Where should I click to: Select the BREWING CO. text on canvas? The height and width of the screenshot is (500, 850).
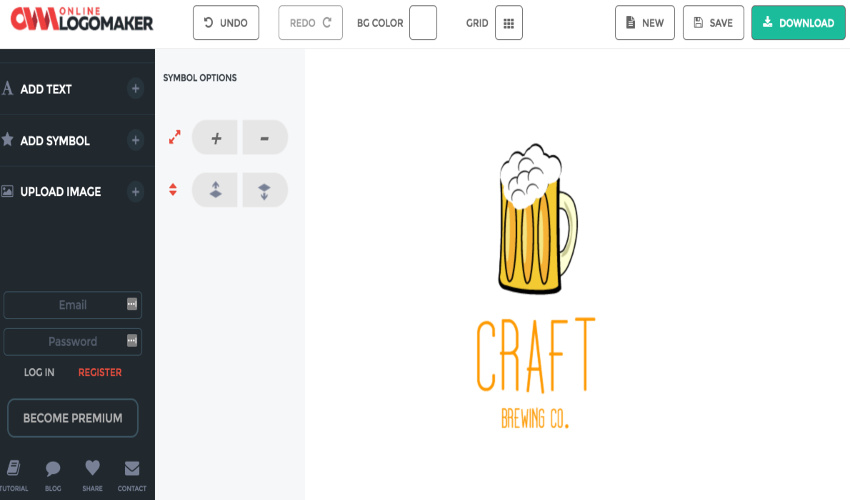coord(535,419)
